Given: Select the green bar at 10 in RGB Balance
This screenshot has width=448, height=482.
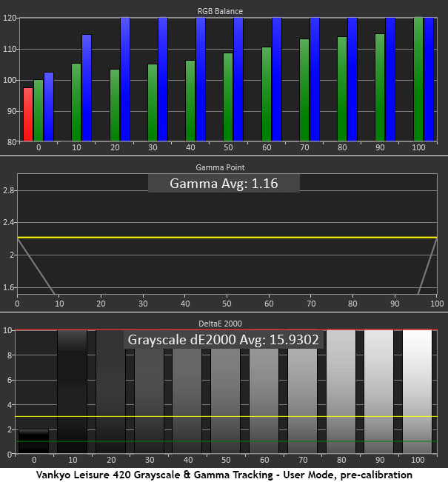Looking at the screenshot, I should pyautogui.click(x=76, y=102).
